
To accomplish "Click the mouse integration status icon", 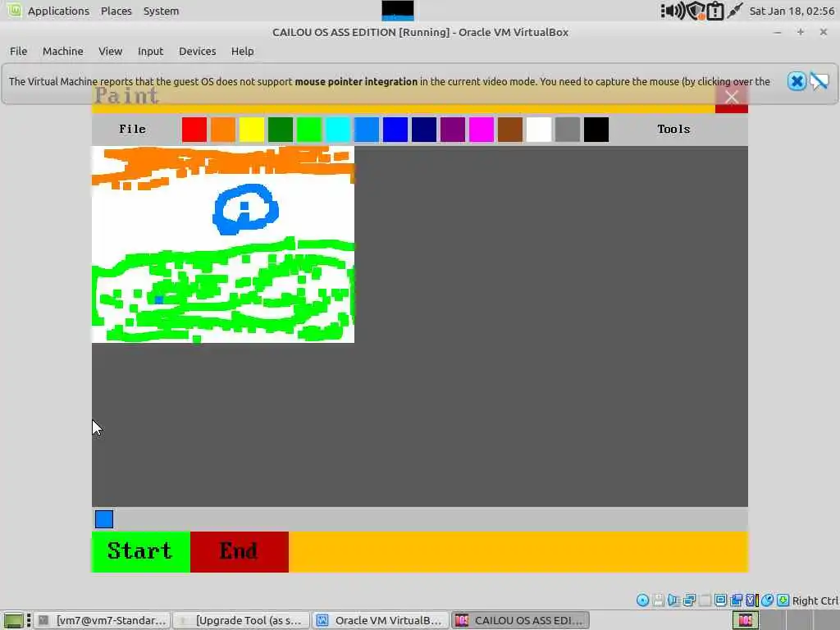I will coord(767,600).
